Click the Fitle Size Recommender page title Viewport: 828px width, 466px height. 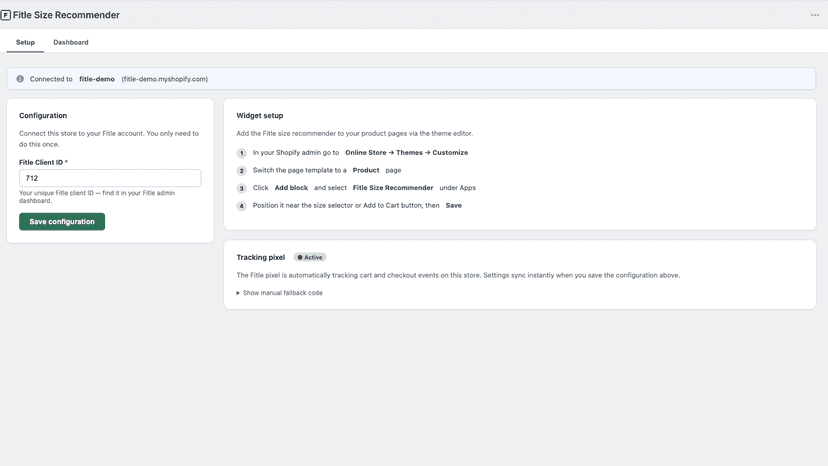click(x=66, y=15)
